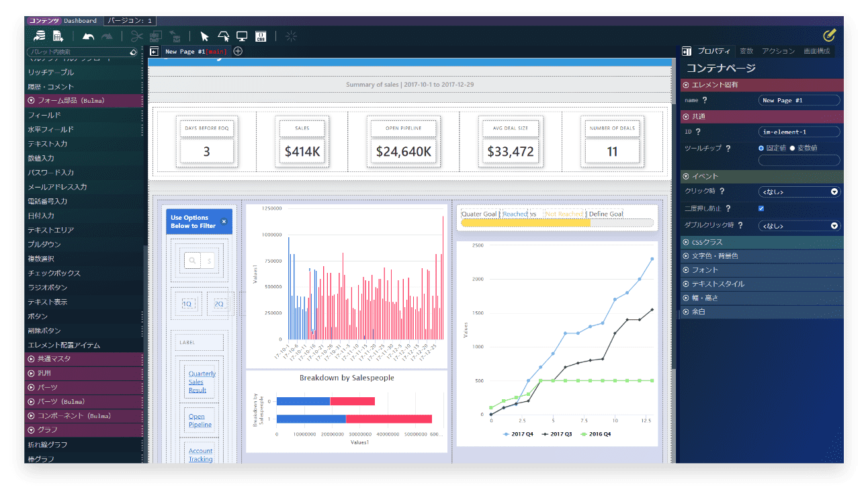The image size is (868, 496).
Task: Switch to the 変数 tab
Action: pos(746,51)
